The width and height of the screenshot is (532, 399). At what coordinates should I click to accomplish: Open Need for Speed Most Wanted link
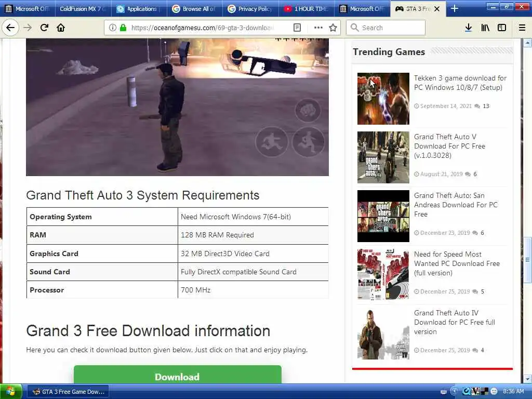click(x=457, y=263)
